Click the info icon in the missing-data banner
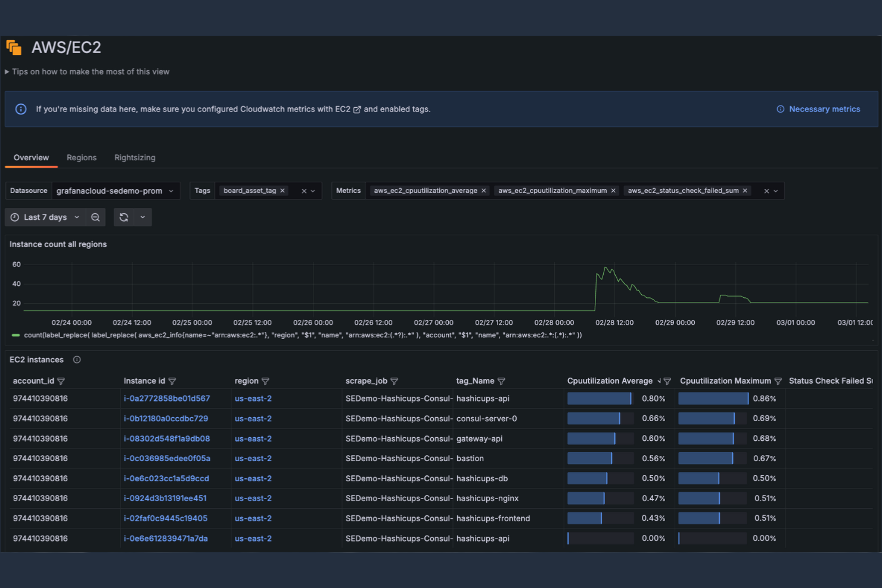 pos(21,108)
